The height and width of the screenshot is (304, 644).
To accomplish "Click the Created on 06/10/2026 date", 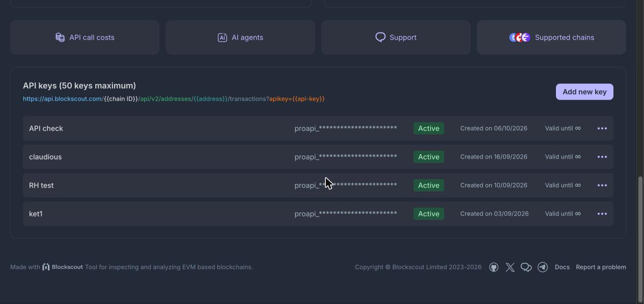I will click(494, 128).
